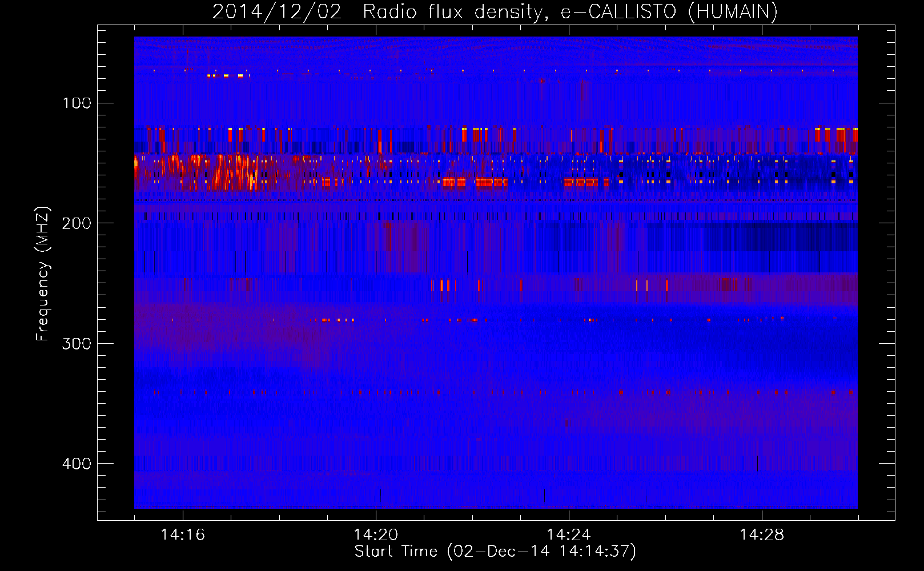Click the 'Start Time (02-Dec-14 14:14:37)' label
This screenshot has width=924, height=571.
(x=495, y=552)
